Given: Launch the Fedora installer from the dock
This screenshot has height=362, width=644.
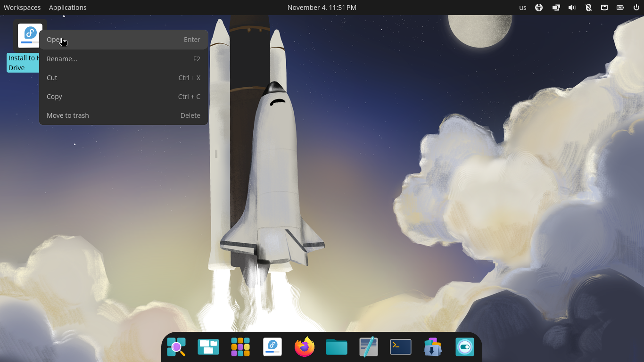Looking at the screenshot, I should point(272,347).
